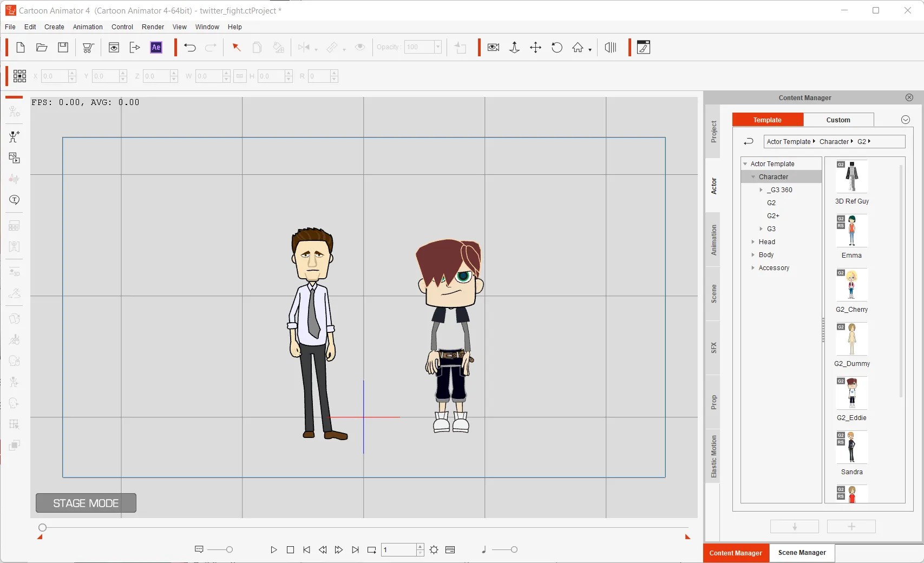This screenshot has width=924, height=563.
Task: Switch to the Custom tab
Action: pos(838,120)
